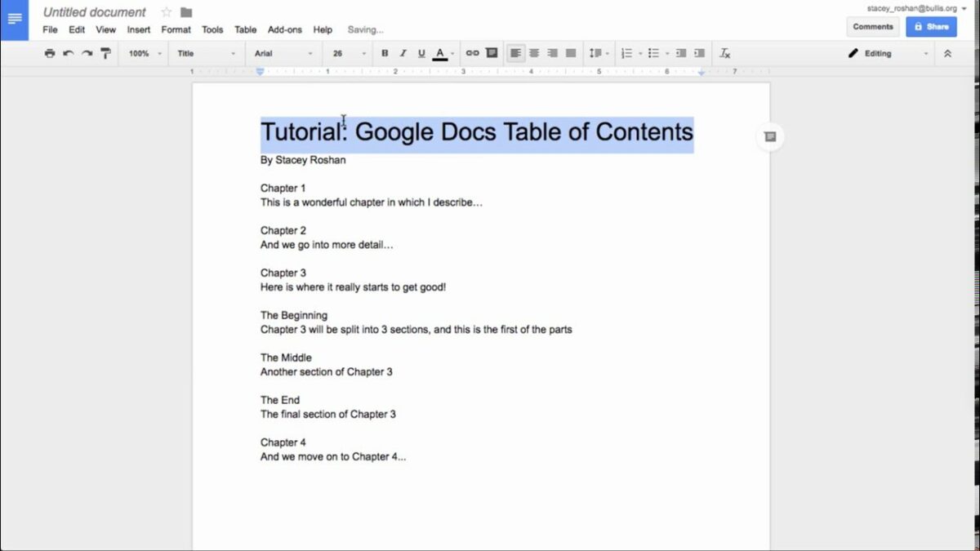Open the line spacing dropdown
Screen dimensions: 980x551
599,52
